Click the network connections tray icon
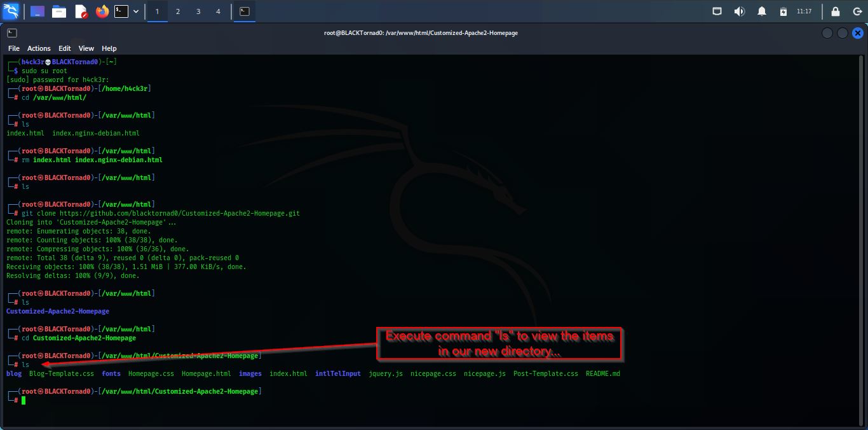The image size is (868, 430). (718, 11)
